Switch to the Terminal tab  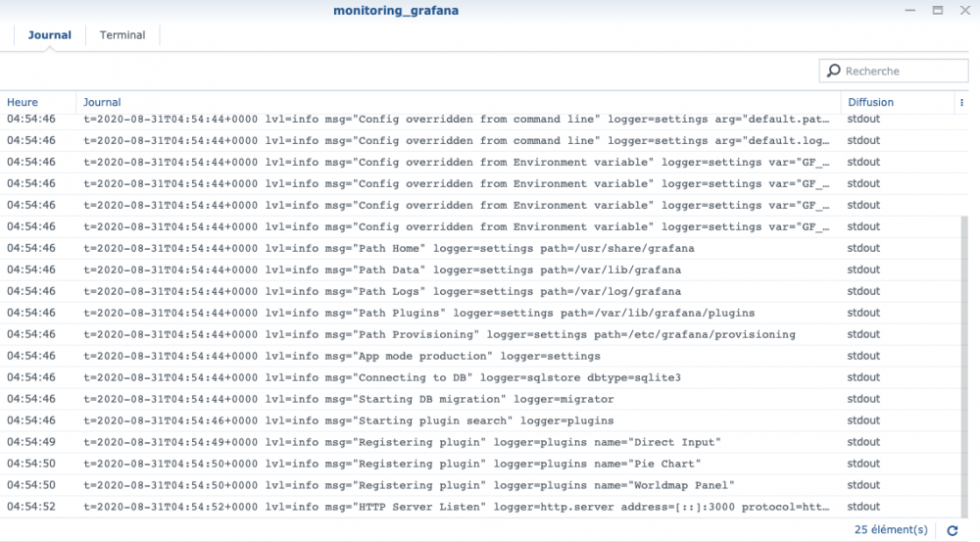pos(122,35)
